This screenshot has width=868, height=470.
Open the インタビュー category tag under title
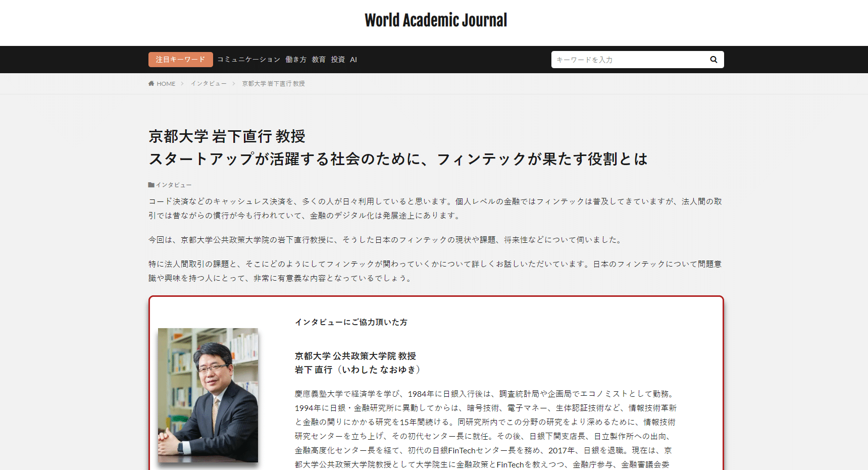[x=174, y=185]
